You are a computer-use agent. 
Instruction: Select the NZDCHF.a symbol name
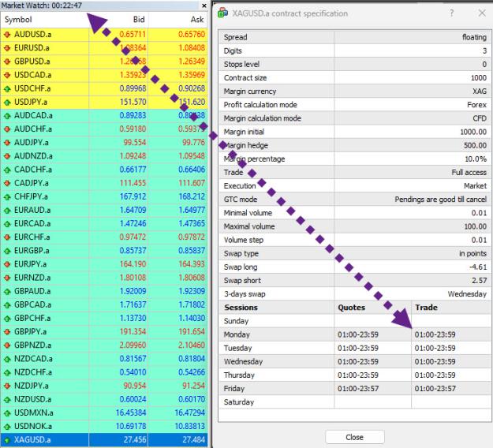[33, 372]
